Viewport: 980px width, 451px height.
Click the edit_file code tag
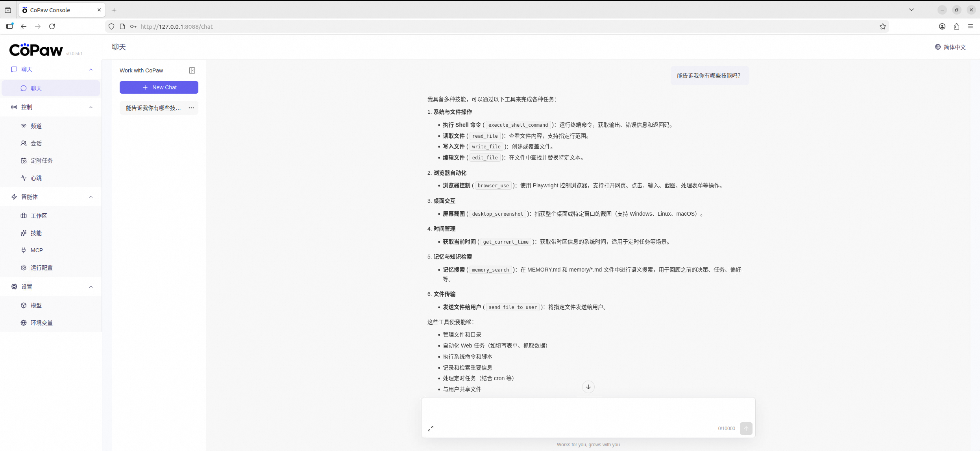[485, 157]
